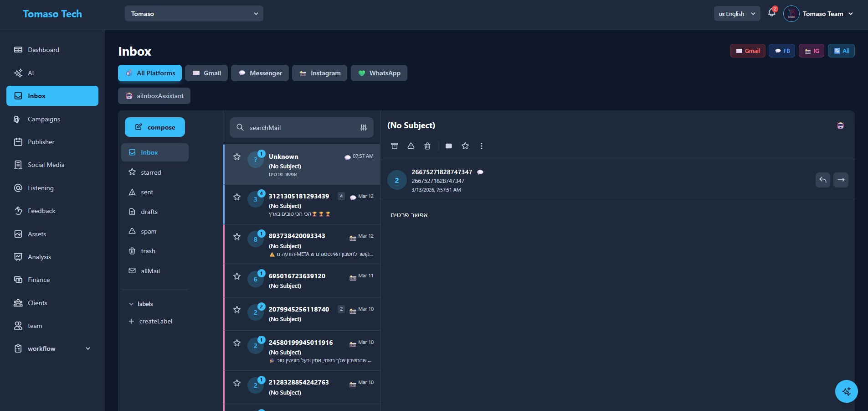
Task: Toggle star on the open message toolbar
Action: pyautogui.click(x=465, y=146)
